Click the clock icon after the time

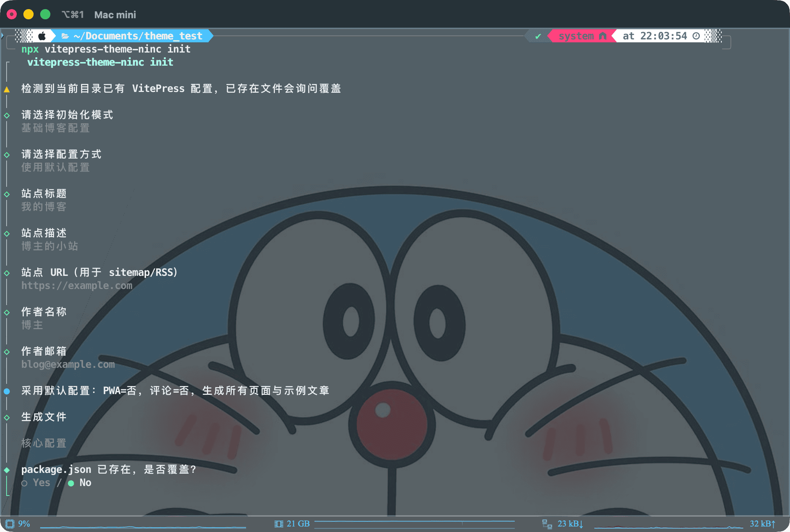(x=696, y=36)
